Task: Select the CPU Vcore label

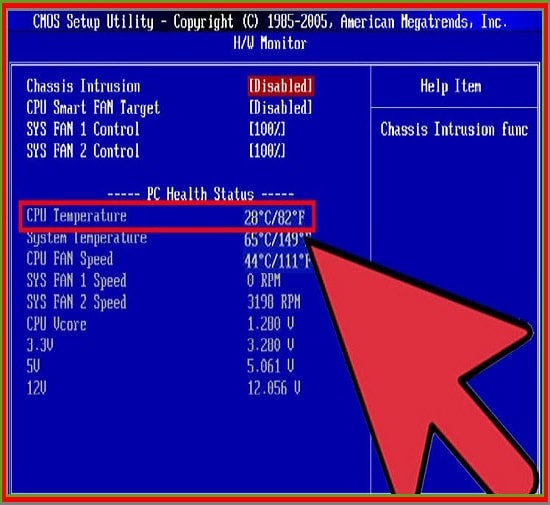Action: pyautogui.click(x=56, y=324)
